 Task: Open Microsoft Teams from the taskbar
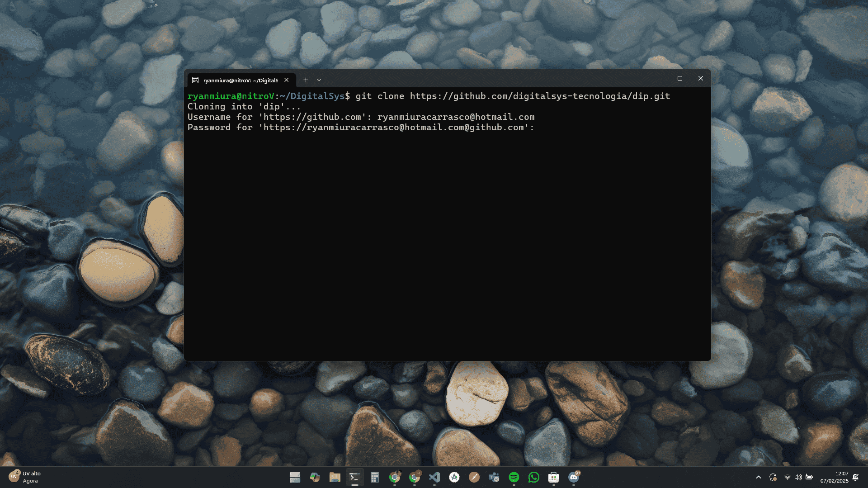494,477
